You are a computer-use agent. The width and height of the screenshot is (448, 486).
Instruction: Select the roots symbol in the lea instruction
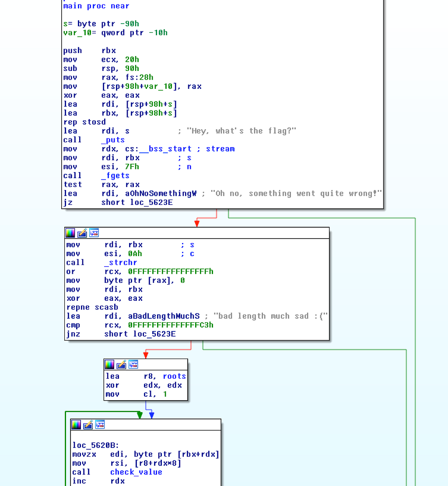(174, 376)
